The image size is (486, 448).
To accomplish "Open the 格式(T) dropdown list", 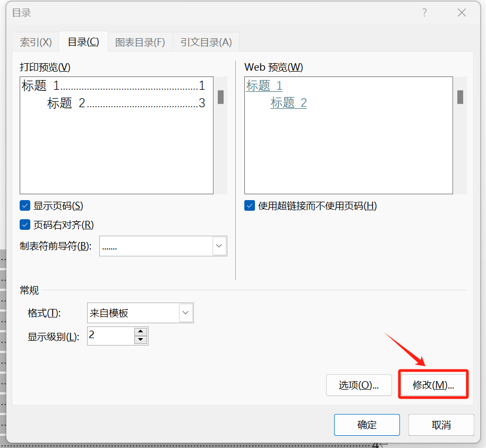I will tap(186, 313).
